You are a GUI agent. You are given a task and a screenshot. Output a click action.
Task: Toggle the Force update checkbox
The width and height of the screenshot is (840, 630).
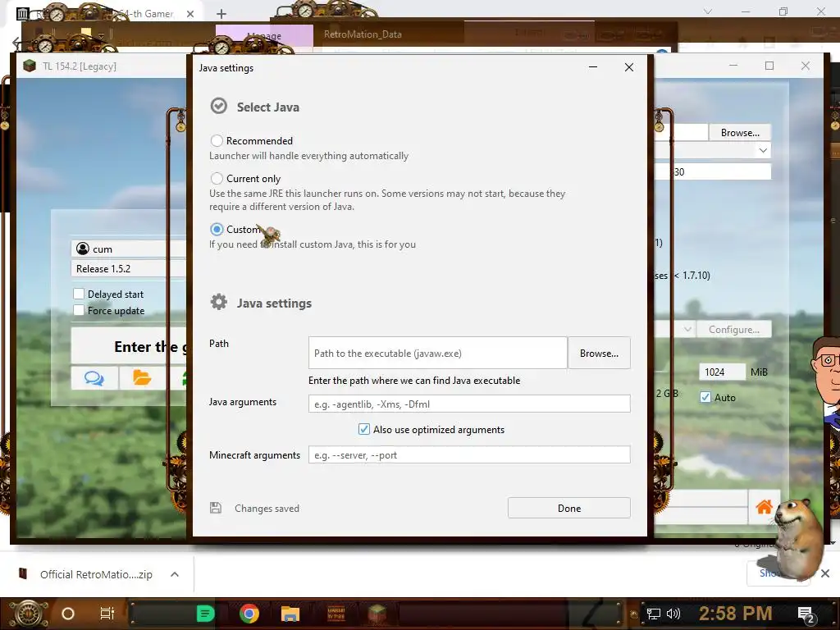[79, 310]
